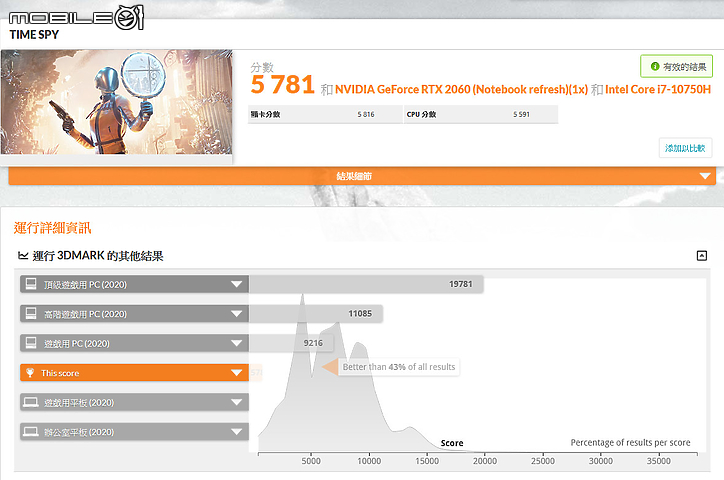The width and height of the screenshot is (724, 480).
Task: Expand the high-end gaming PC (2020) row
Action: click(x=134, y=314)
